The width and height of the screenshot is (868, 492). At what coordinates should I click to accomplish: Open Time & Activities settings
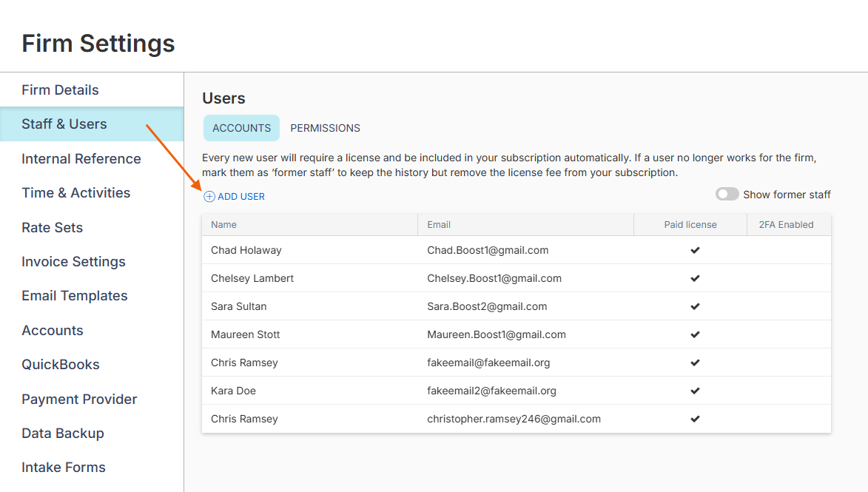point(75,192)
